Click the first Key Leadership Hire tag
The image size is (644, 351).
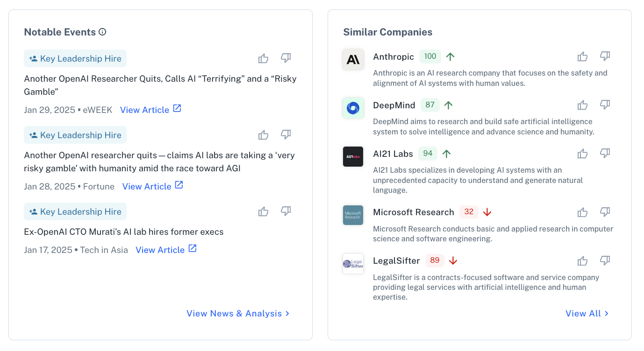[75, 58]
